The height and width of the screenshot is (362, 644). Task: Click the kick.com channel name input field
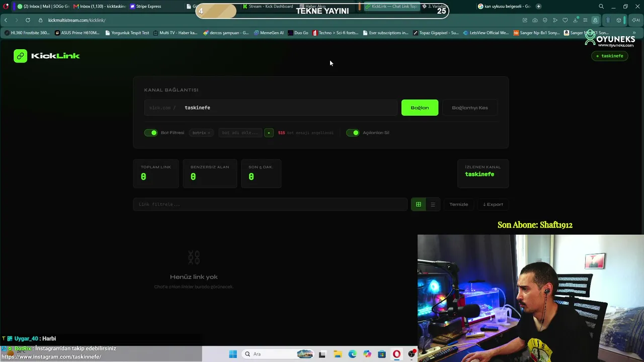point(271,108)
